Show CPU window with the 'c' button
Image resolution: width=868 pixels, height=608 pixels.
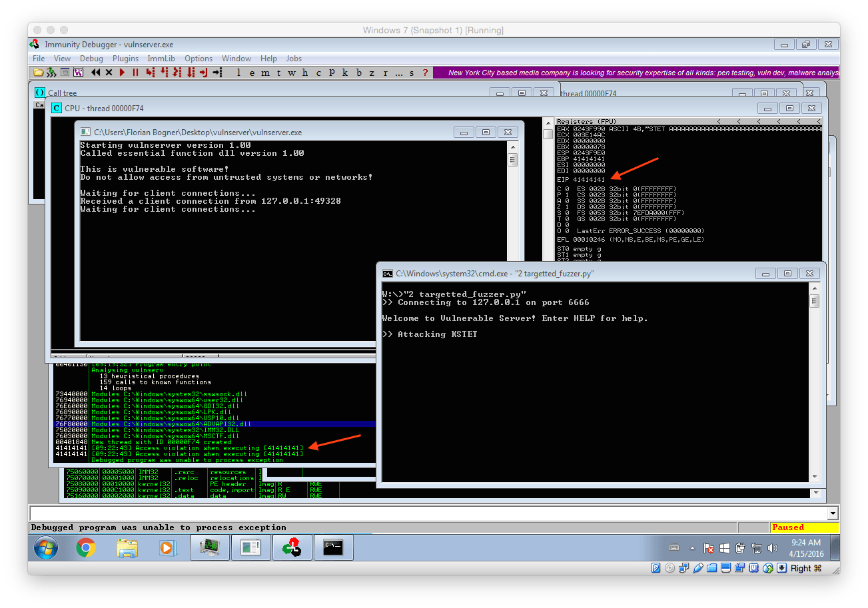(318, 73)
